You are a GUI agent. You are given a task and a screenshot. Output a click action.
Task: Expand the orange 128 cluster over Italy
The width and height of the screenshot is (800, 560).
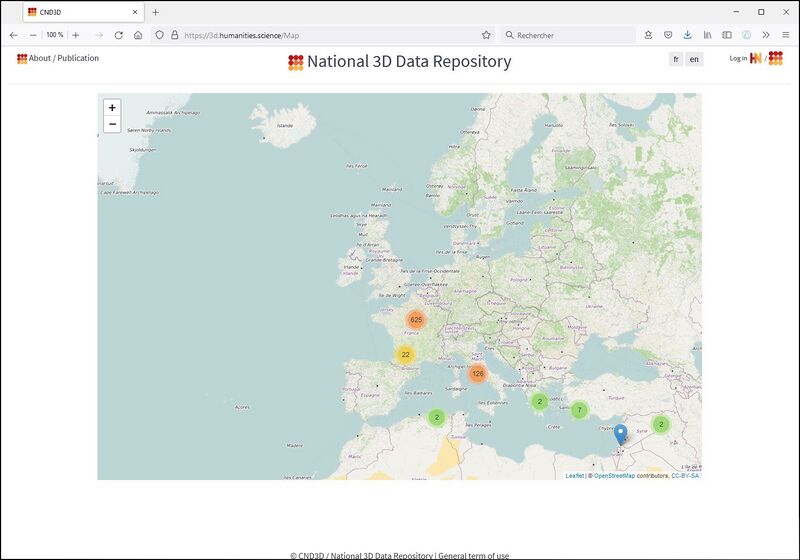coord(477,374)
